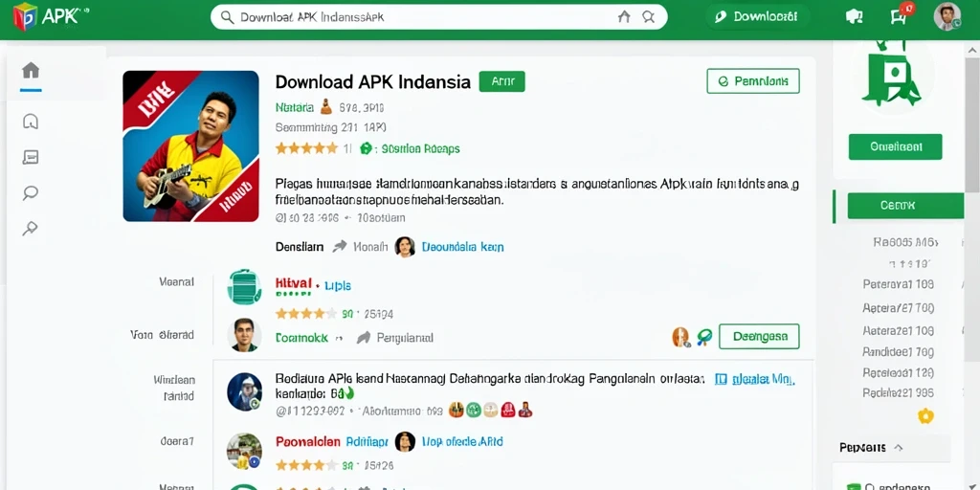Screen dimensions: 980x490
Task: Click the green-blue ribbon icon beside Deangasa
Action: 704,337
